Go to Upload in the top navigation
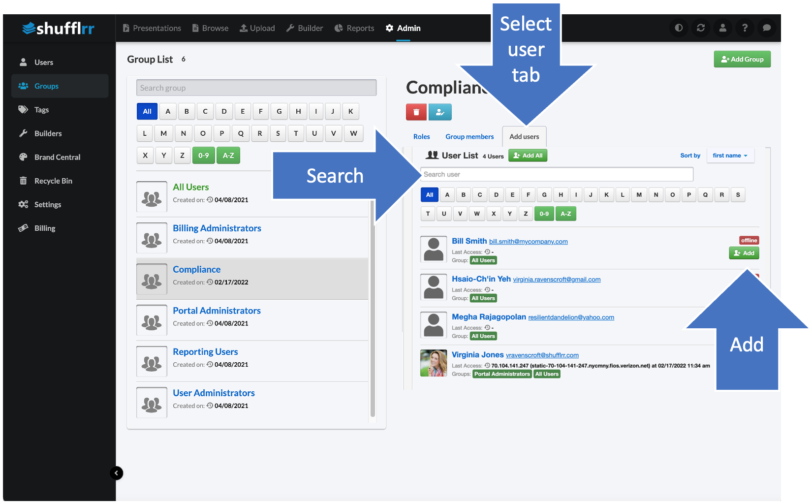Image resolution: width=812 pixels, height=504 pixels. click(x=257, y=28)
